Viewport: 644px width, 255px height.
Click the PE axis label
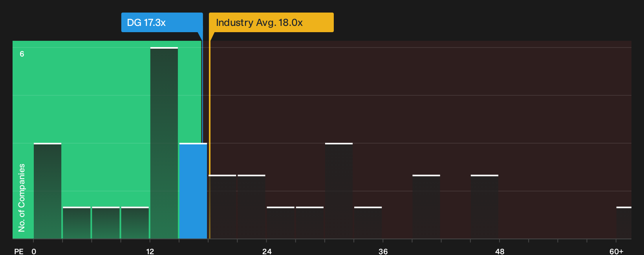coord(18,251)
